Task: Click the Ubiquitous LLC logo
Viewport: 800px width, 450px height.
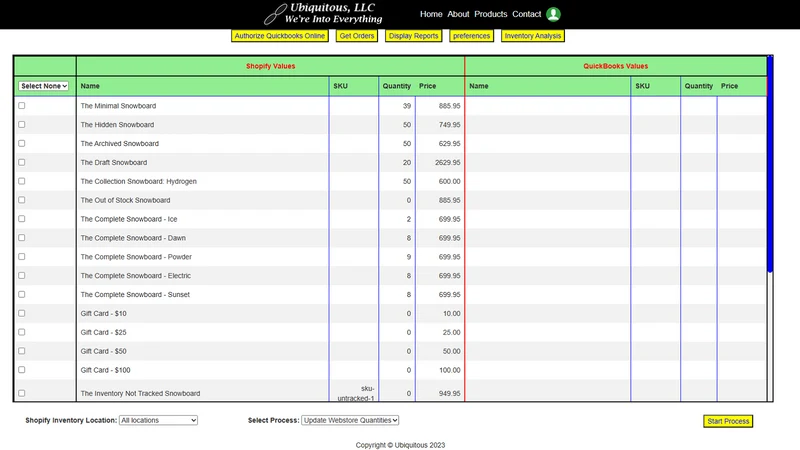Action: click(323, 14)
